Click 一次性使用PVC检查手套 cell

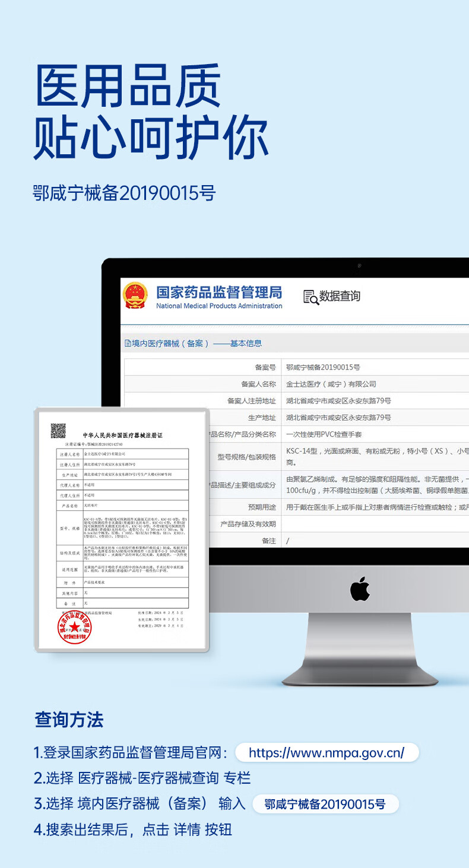pyautogui.click(x=324, y=434)
